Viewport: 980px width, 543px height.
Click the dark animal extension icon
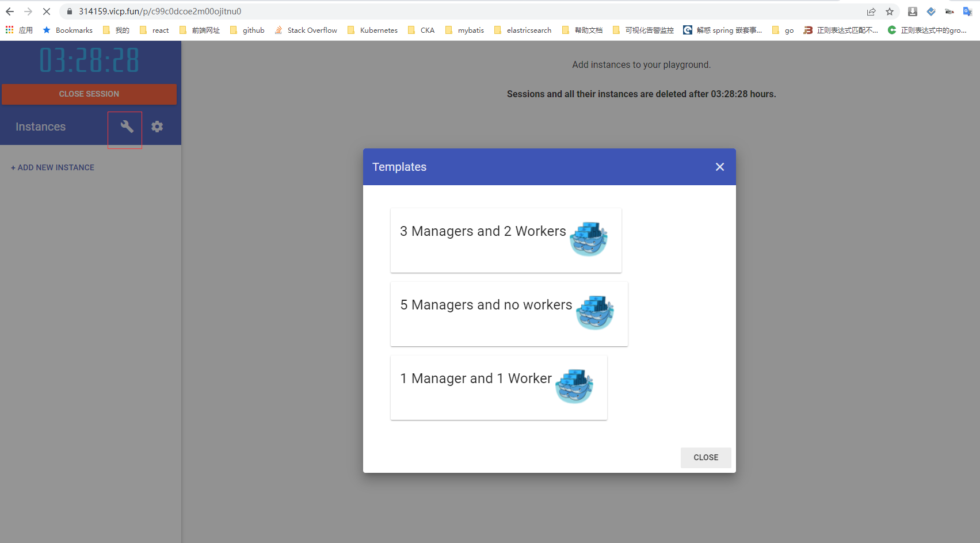(x=950, y=12)
